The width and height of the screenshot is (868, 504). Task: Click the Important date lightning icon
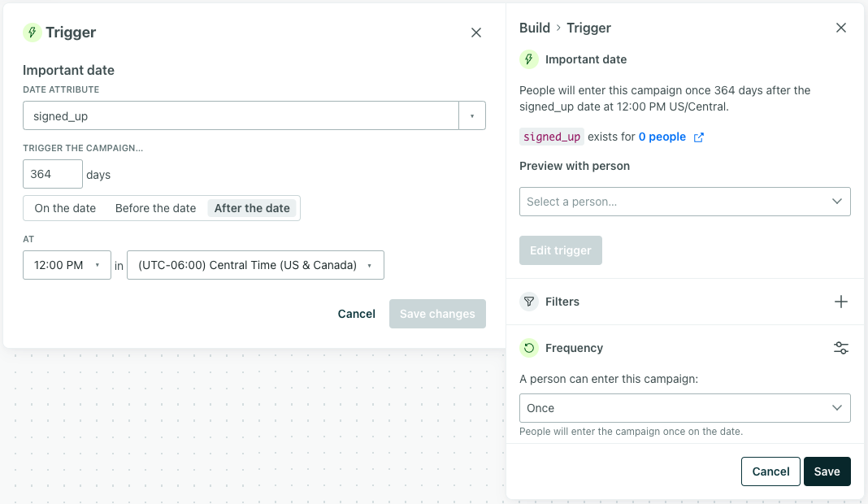click(x=529, y=59)
